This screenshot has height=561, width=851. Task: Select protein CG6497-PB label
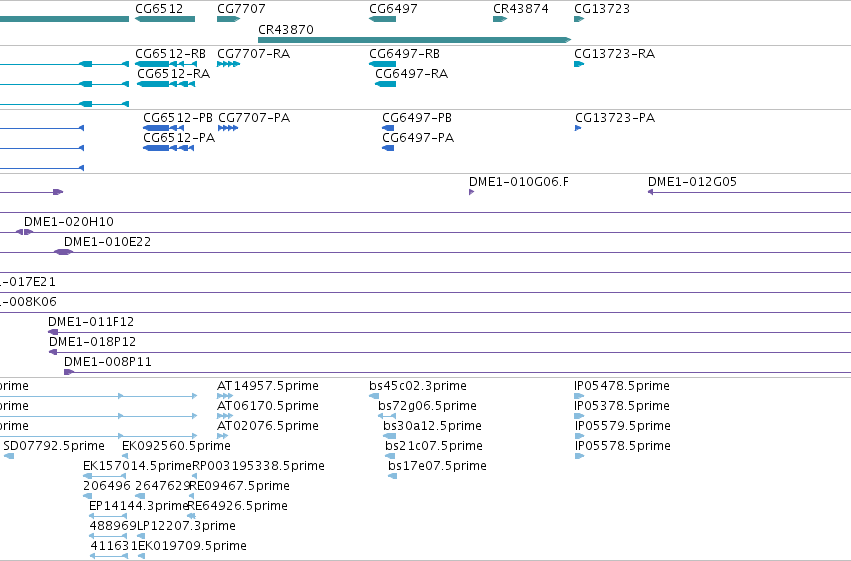click(x=417, y=118)
